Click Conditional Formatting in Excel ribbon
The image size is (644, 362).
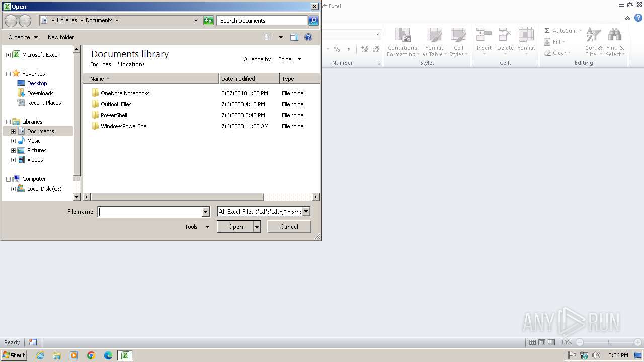click(403, 42)
